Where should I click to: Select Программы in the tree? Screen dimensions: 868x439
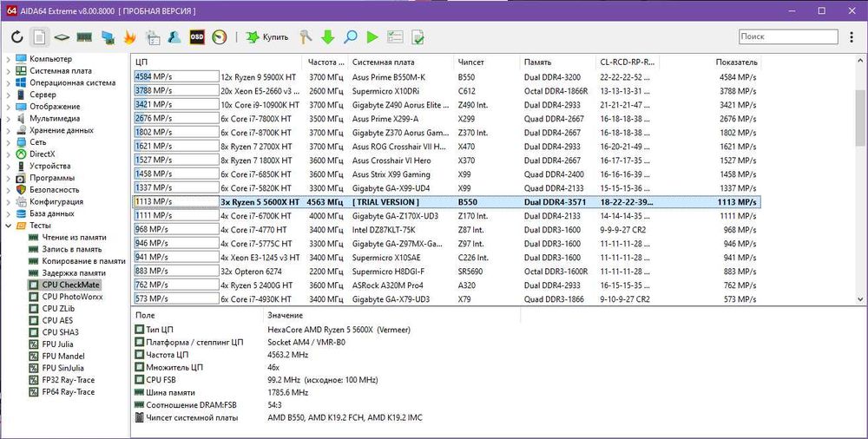click(x=51, y=178)
